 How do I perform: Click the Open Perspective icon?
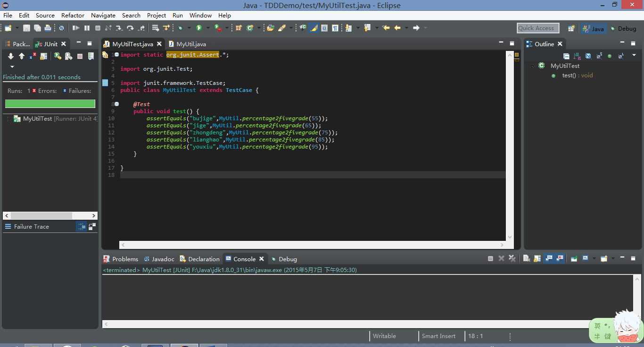point(571,28)
